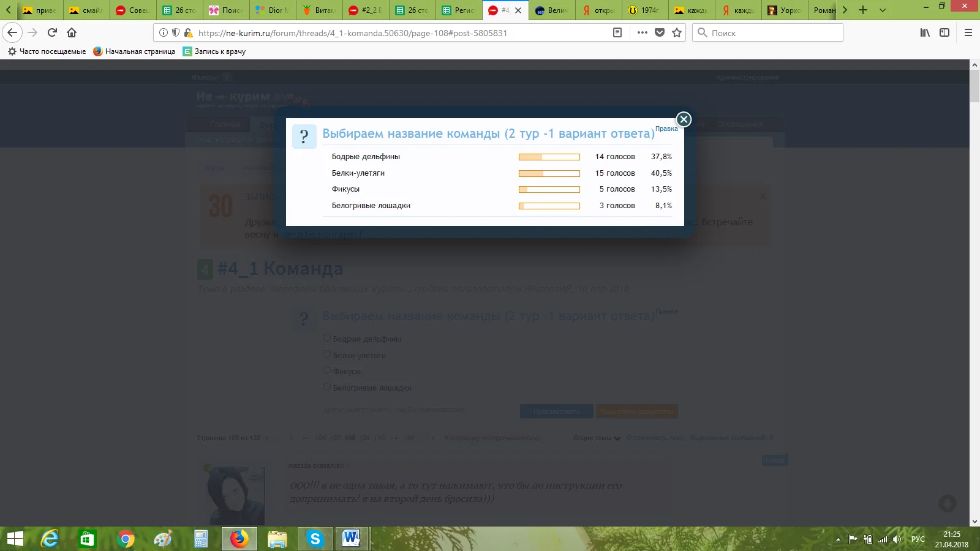Expand Опции темы dropdown
This screenshot has height=551, width=980.
(597, 438)
